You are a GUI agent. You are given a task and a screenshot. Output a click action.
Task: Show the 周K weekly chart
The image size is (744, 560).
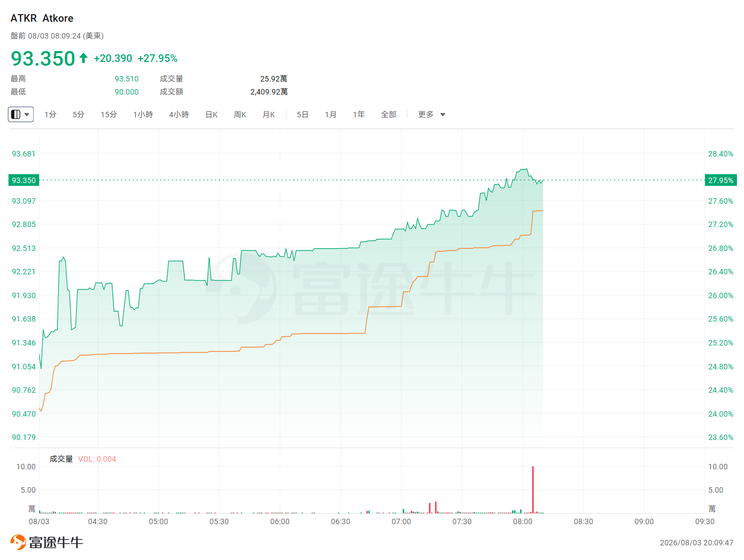coord(240,115)
